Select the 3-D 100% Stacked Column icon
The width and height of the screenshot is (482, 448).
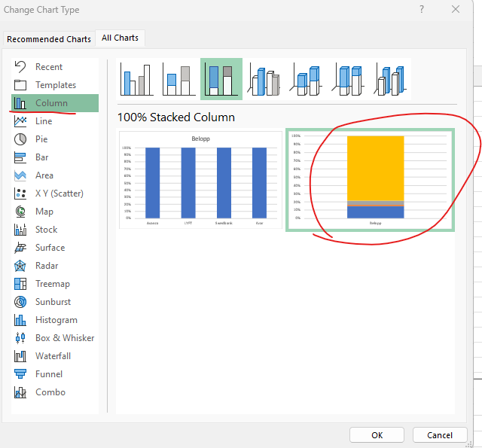[350, 79]
